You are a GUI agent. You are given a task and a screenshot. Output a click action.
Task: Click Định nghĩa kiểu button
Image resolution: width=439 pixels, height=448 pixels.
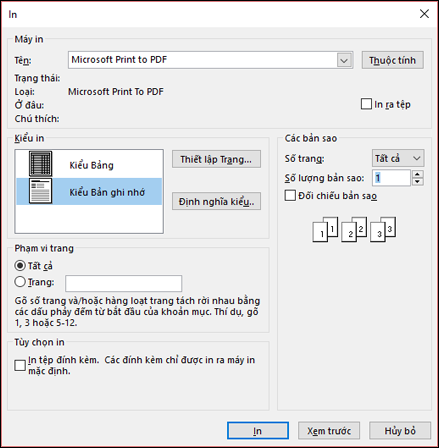coord(216,201)
